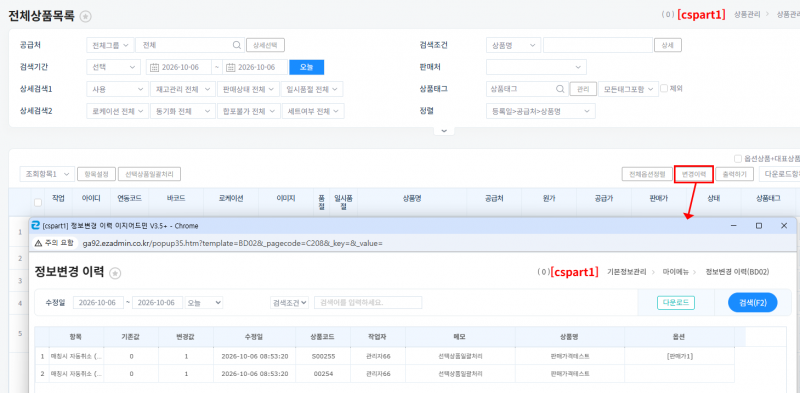The width and height of the screenshot is (800, 393).
Task: Open the 합포불가 전체 dropdown
Action: click(248, 111)
